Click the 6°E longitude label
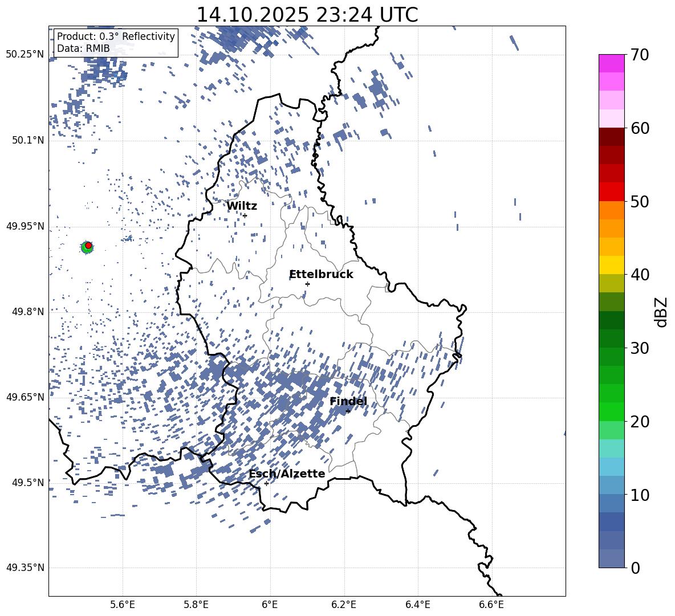 270,605
